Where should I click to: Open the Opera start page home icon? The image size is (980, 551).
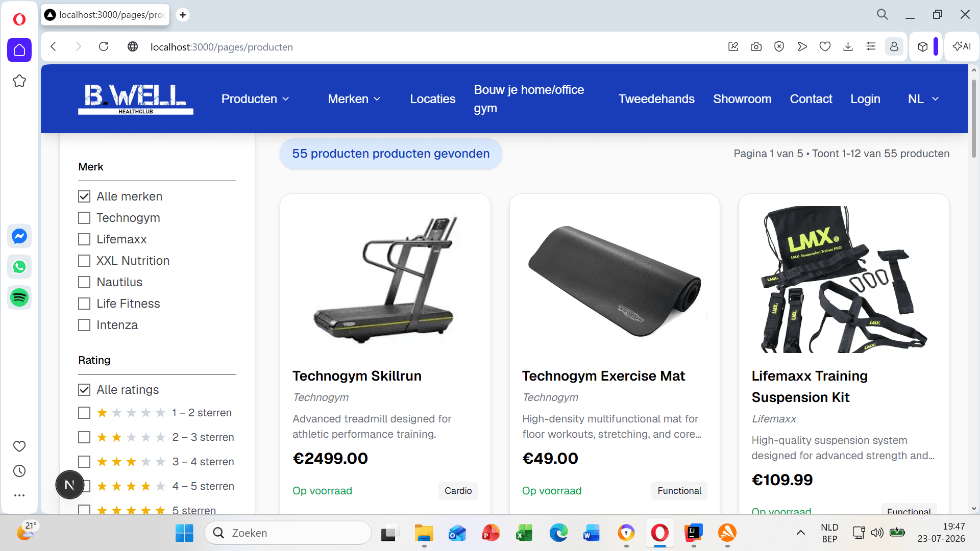(19, 50)
